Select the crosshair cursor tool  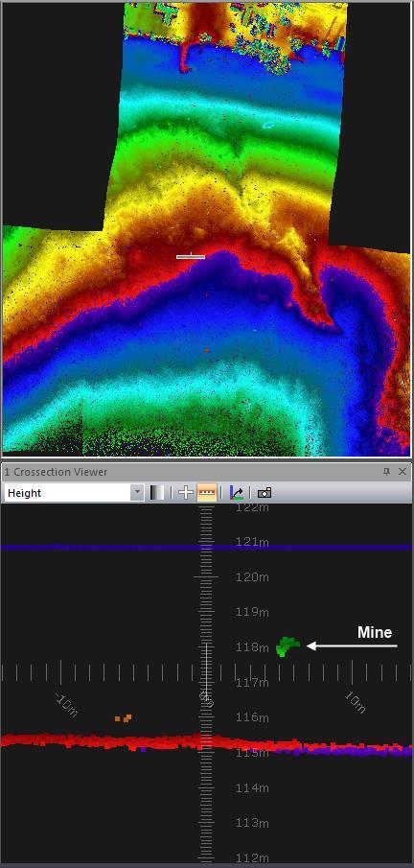click(185, 493)
